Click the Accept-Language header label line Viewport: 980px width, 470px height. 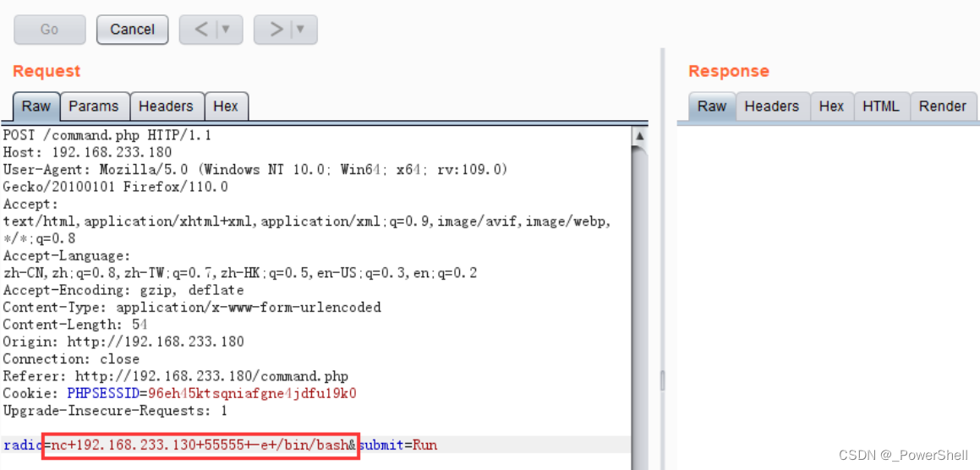pyautogui.click(x=67, y=256)
